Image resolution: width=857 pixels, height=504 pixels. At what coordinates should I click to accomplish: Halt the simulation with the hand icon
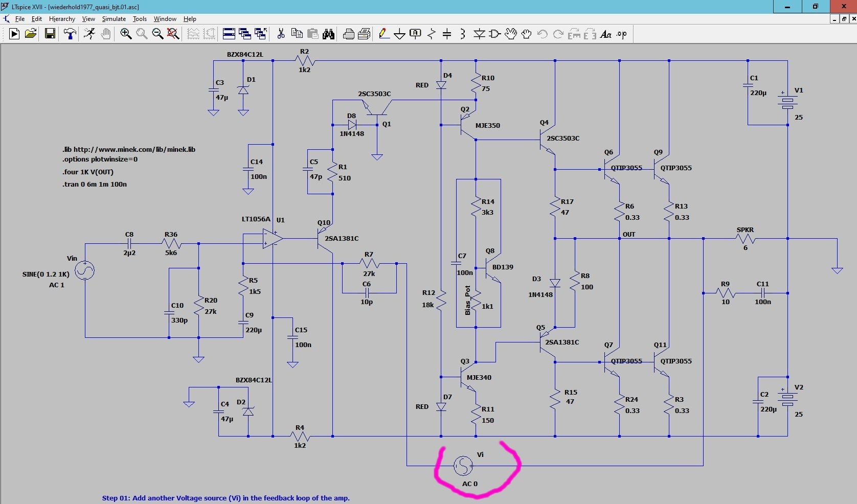106,34
